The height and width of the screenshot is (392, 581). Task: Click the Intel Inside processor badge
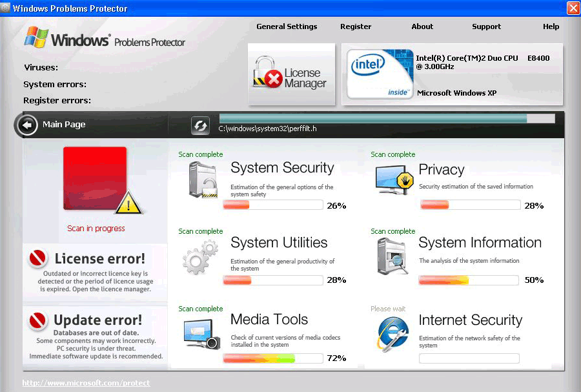click(378, 73)
